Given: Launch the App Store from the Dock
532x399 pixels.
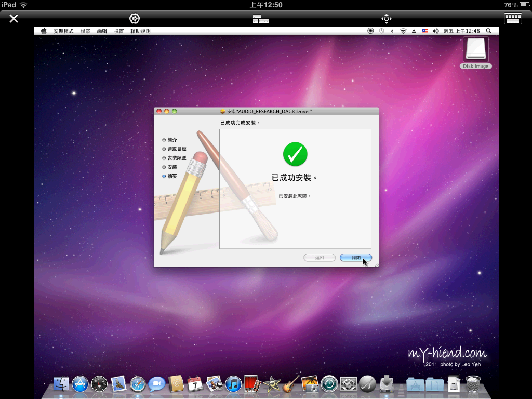Looking at the screenshot, I should (80, 384).
